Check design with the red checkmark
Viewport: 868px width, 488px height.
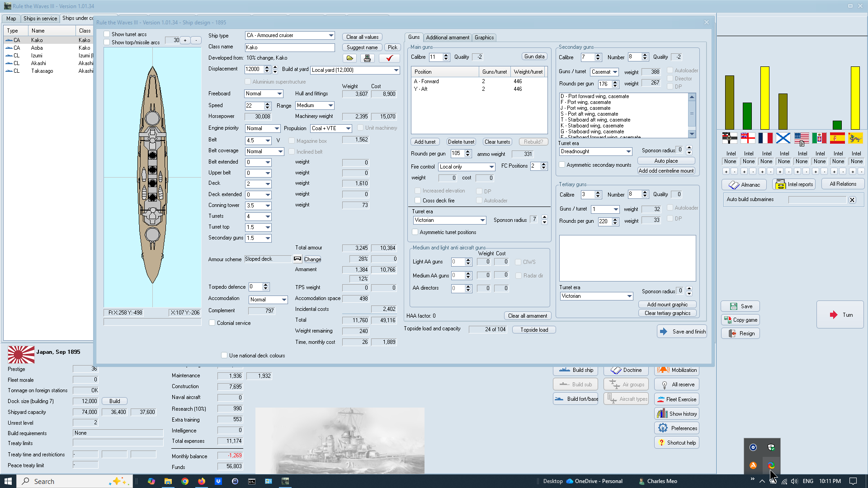click(389, 58)
